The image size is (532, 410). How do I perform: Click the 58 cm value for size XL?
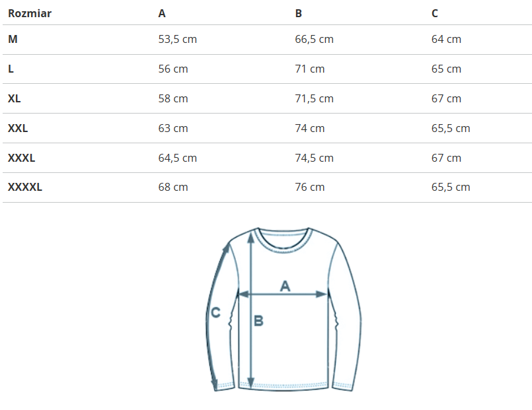[173, 98]
